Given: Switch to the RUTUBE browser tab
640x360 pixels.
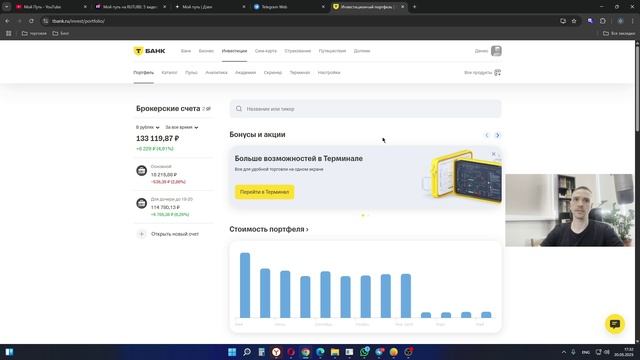Looking at the screenshot, I should pos(130,7).
